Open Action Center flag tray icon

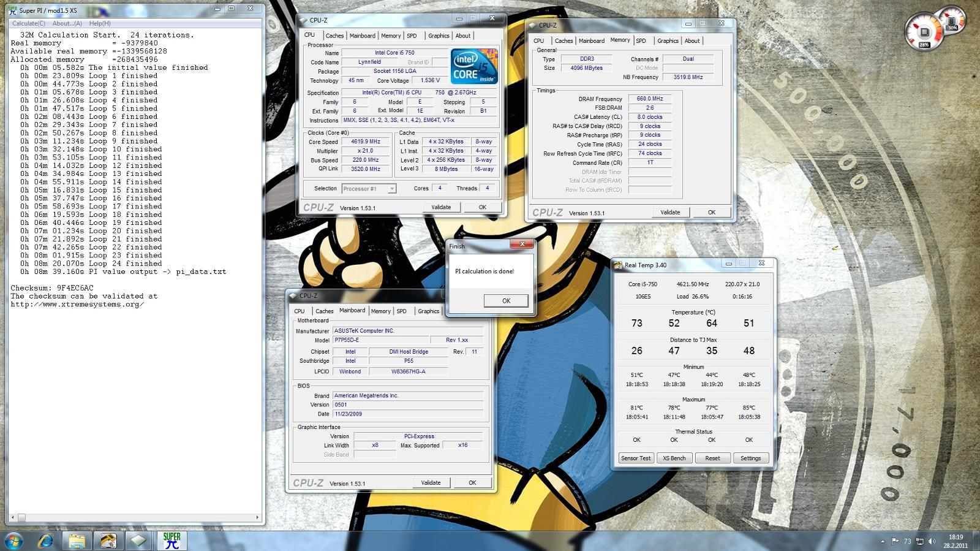pos(895,541)
